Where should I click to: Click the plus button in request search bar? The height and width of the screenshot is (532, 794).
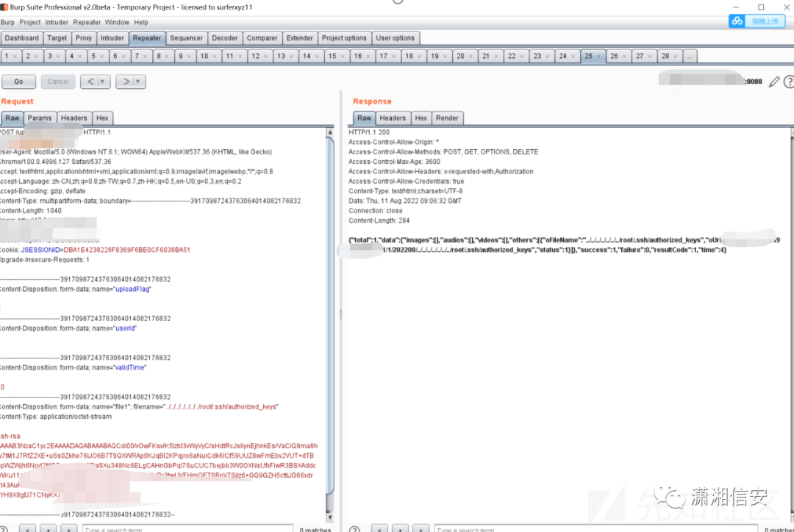pos(48,529)
